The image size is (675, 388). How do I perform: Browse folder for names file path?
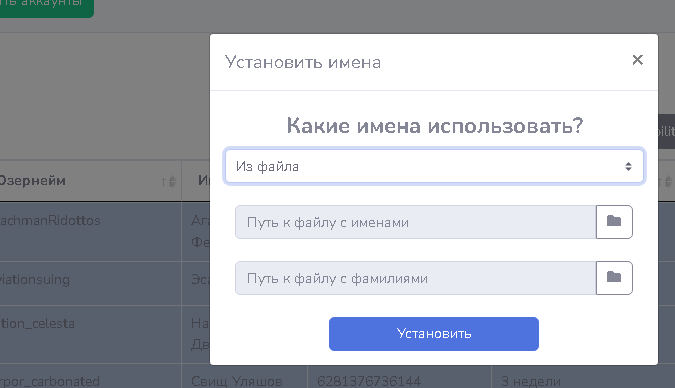click(x=614, y=222)
